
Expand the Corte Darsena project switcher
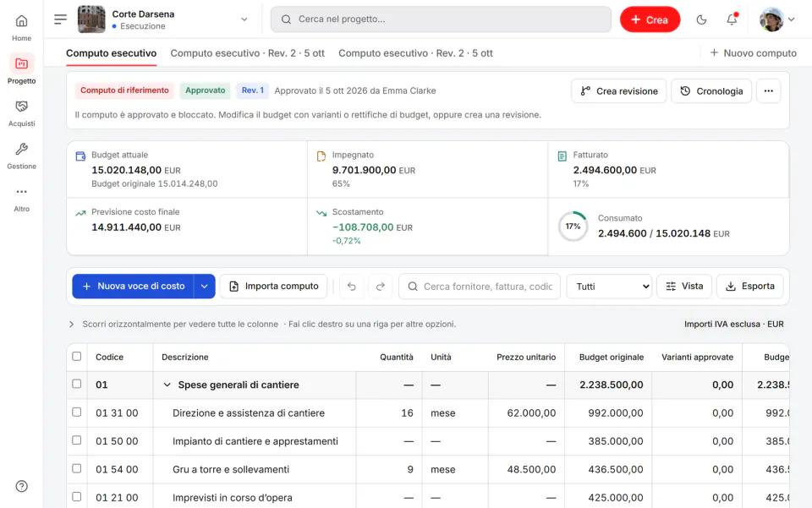point(244,19)
